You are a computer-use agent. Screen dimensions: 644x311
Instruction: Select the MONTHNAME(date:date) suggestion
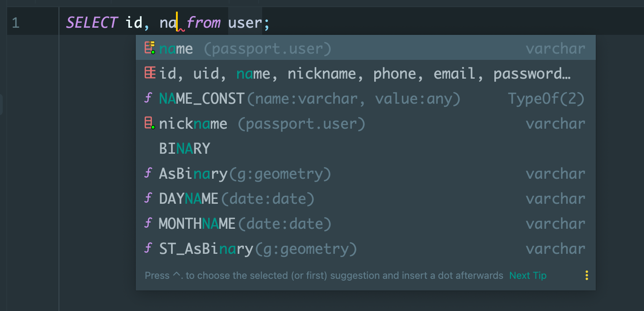pyautogui.click(x=366, y=223)
